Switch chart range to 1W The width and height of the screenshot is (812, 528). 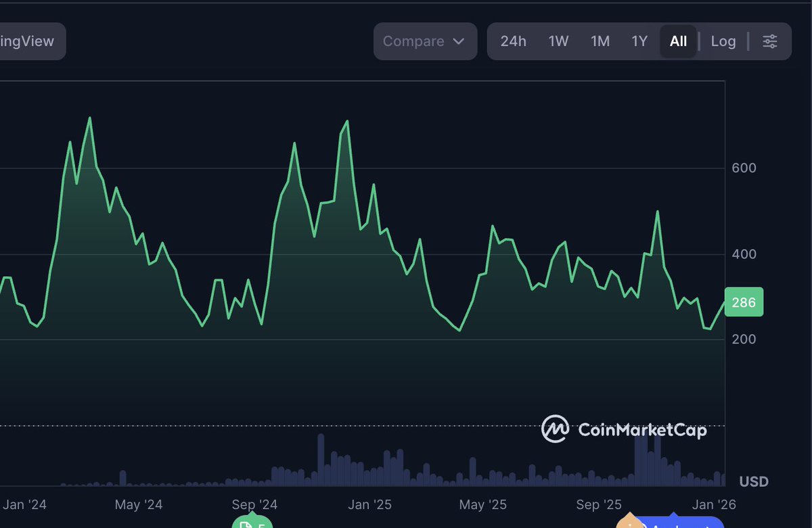(558, 41)
